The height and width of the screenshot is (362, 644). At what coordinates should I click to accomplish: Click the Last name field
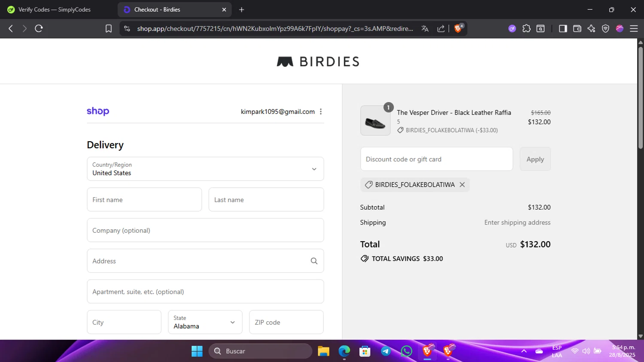(x=266, y=200)
